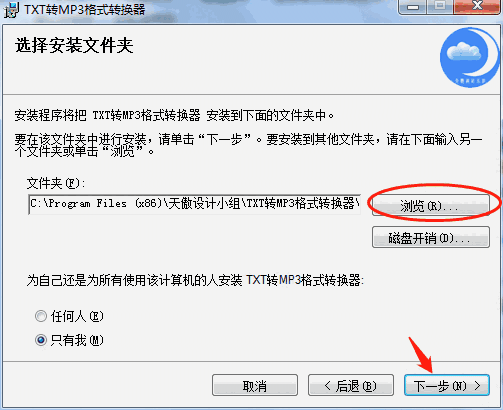Continue with the 下一步(N) button

[447, 386]
